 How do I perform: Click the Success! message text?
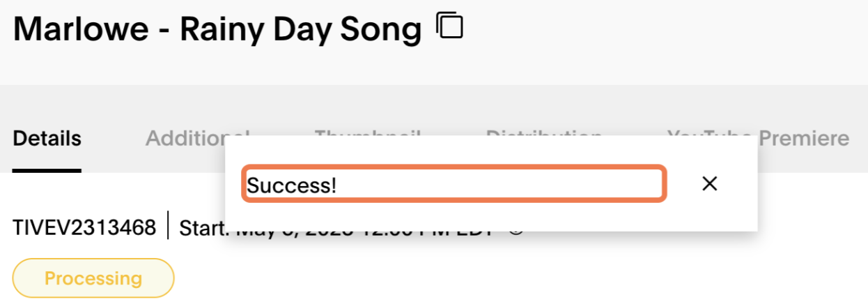click(x=291, y=185)
